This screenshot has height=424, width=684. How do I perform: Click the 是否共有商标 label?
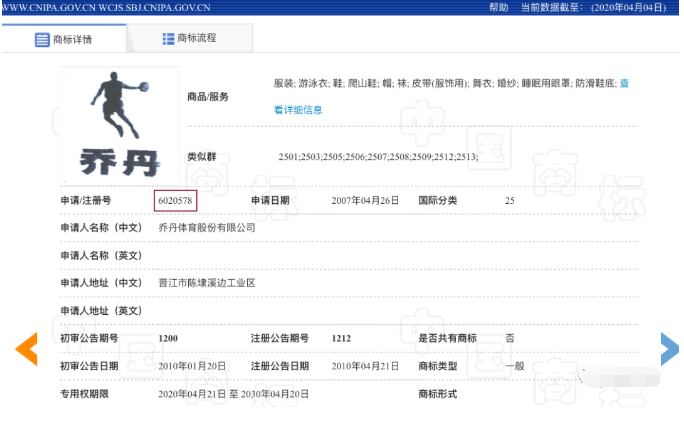[x=448, y=339]
